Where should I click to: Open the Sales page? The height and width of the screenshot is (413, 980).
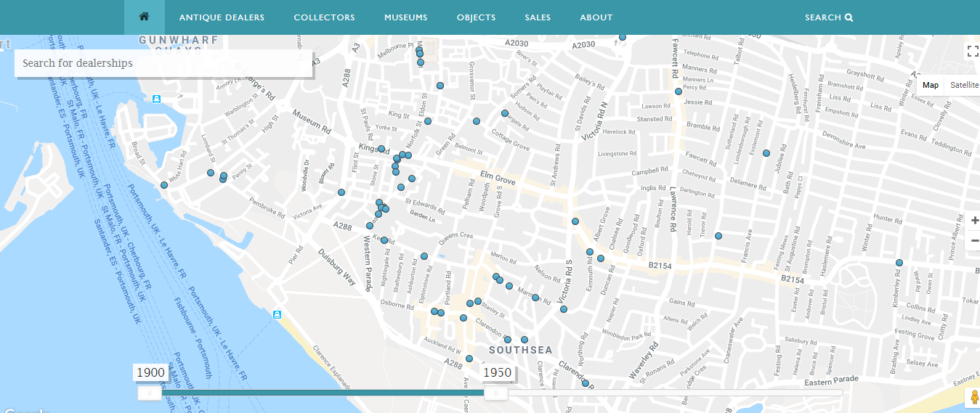538,17
